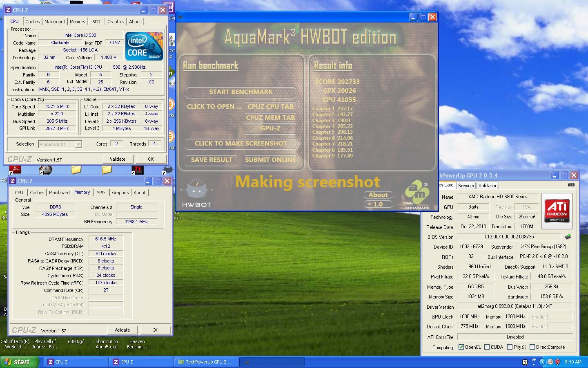
Task: Click OK in lower CPU-Z window
Action: click(155, 330)
